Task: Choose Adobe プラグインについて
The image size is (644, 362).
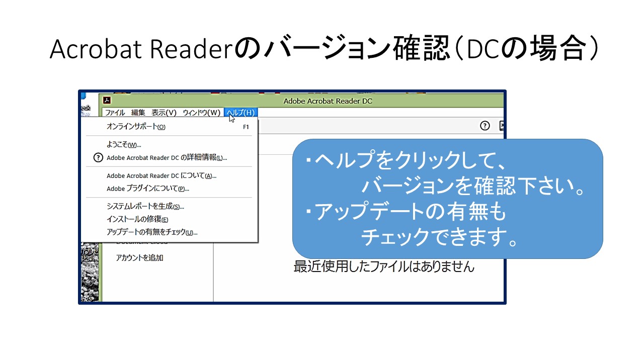Action: 170,189
